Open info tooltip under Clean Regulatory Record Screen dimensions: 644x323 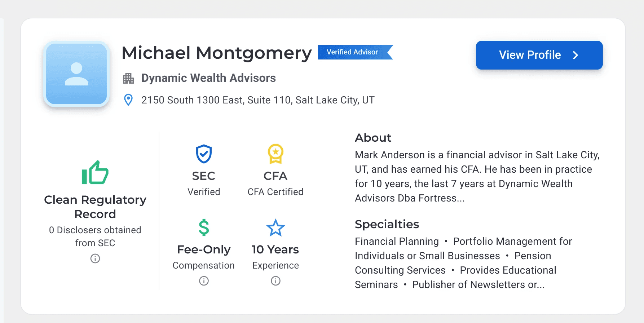(95, 258)
